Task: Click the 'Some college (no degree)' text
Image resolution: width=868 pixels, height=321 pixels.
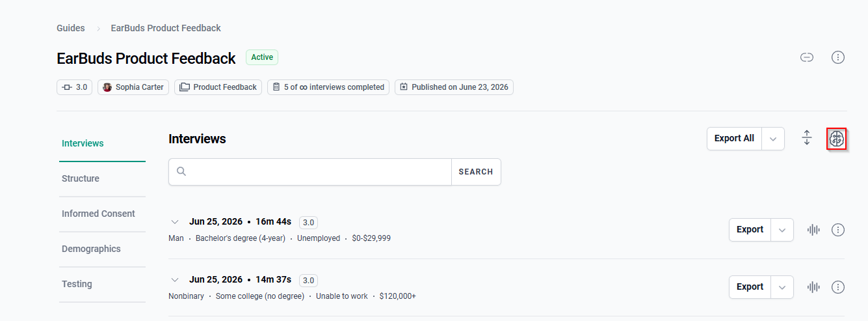Action: (260, 296)
